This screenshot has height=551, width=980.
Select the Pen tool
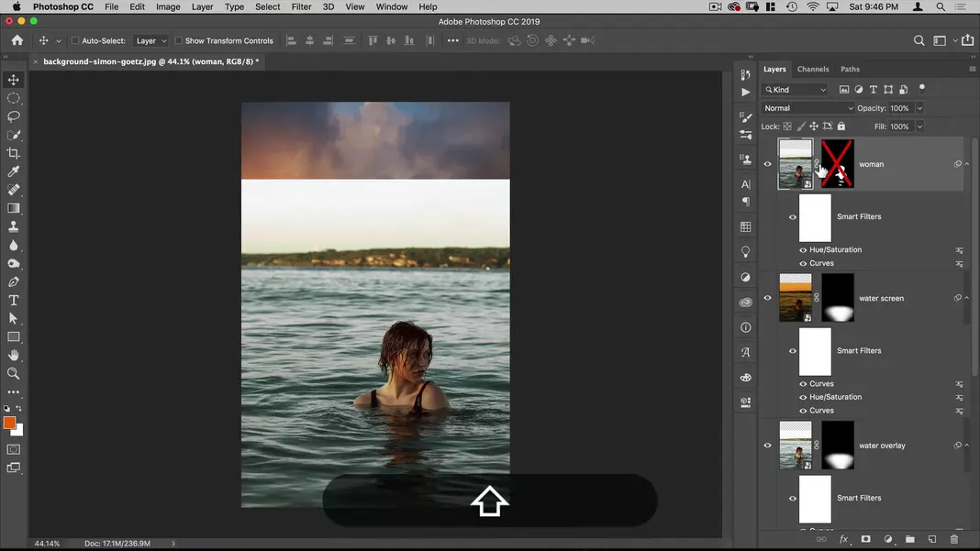click(13, 281)
